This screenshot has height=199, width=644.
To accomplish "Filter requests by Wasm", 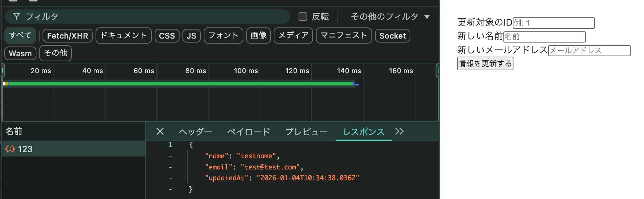I will coord(20,53).
